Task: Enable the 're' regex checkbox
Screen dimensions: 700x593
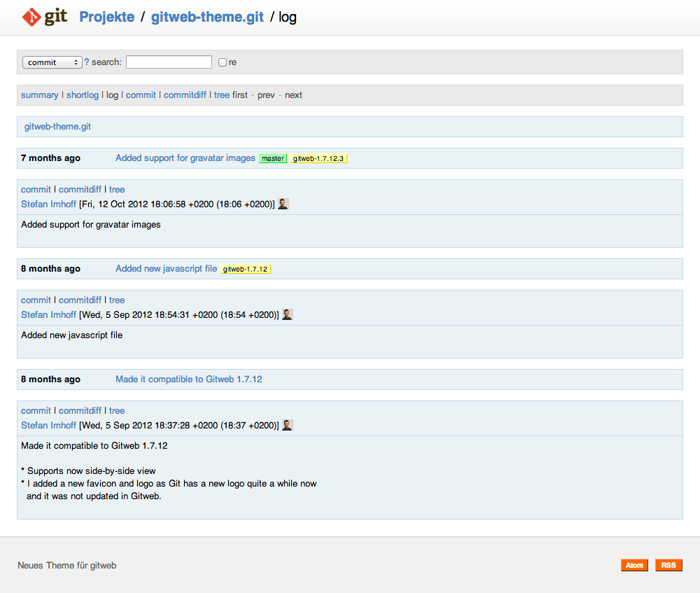Action: click(223, 62)
